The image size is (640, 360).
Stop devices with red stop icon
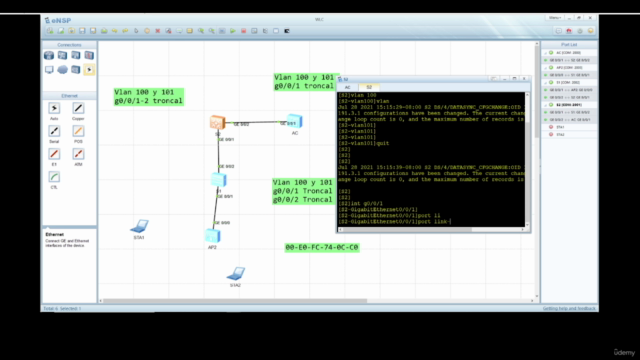[244, 31]
